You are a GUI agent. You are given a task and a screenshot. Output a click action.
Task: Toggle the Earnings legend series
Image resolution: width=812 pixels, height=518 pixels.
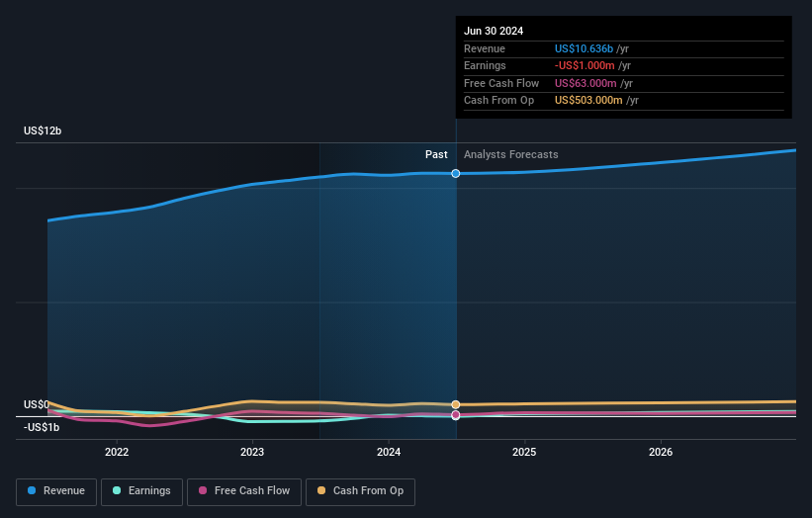pyautogui.click(x=141, y=491)
